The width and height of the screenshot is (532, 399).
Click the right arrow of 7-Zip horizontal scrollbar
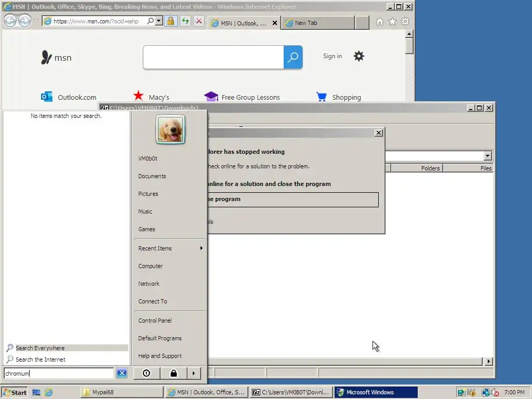(488, 362)
